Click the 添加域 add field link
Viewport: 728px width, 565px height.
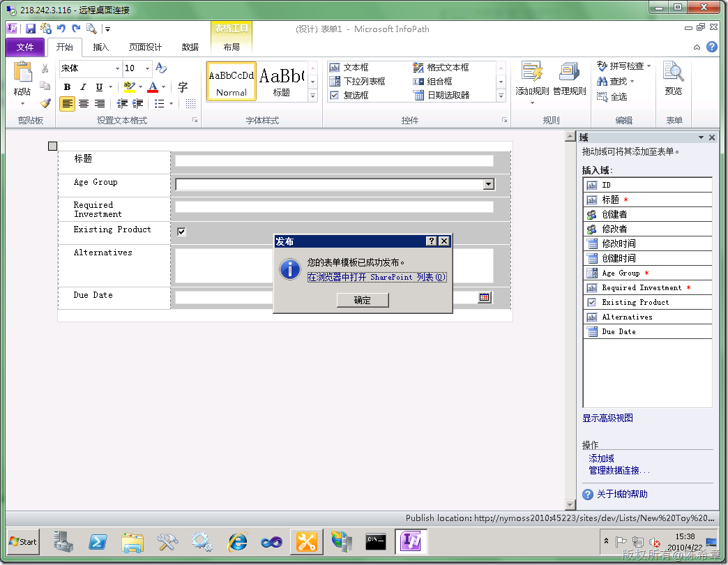point(601,458)
